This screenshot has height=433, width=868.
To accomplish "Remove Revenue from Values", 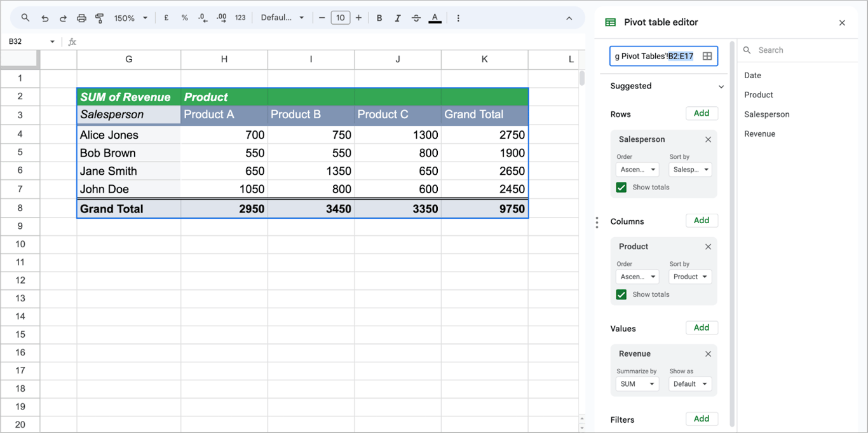I will [709, 354].
